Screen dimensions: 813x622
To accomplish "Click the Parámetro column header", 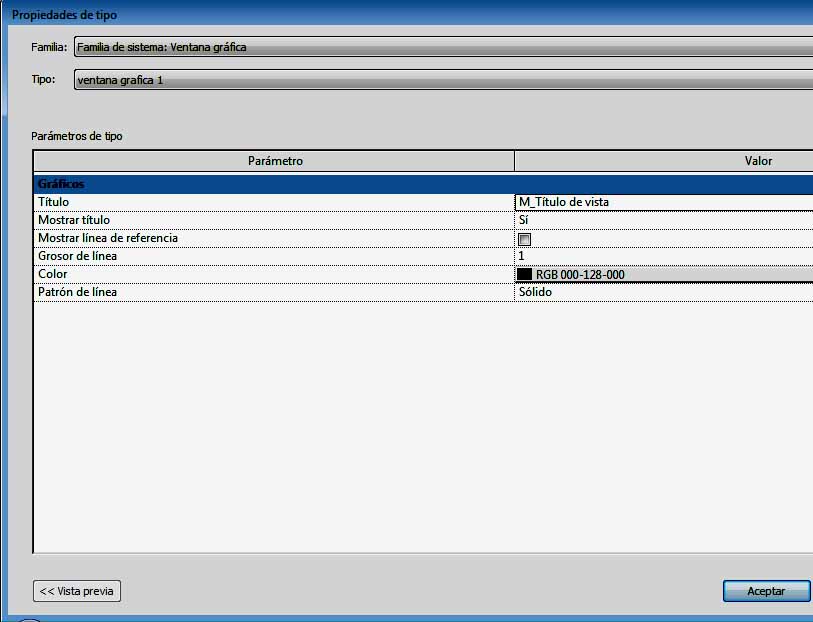I will coord(274,161).
